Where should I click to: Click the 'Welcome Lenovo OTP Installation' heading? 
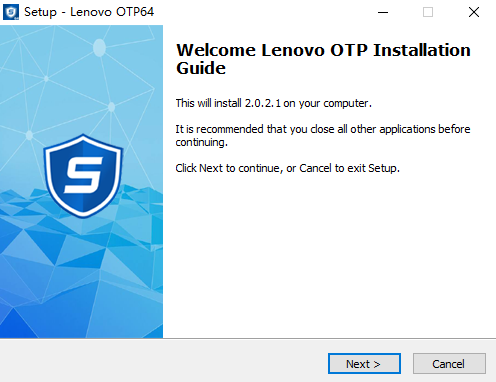tap(323, 50)
